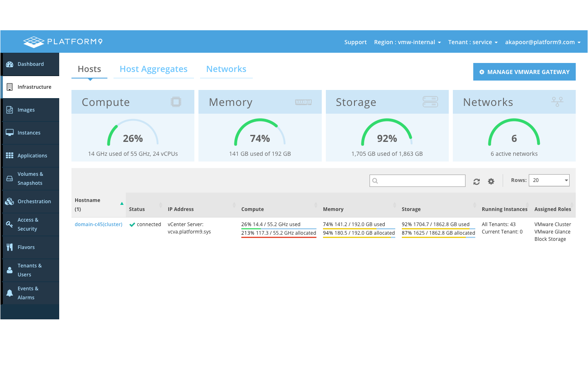This screenshot has width=588, height=368.
Task: Click the Manage VMware Gateway button
Action: pyautogui.click(x=524, y=72)
